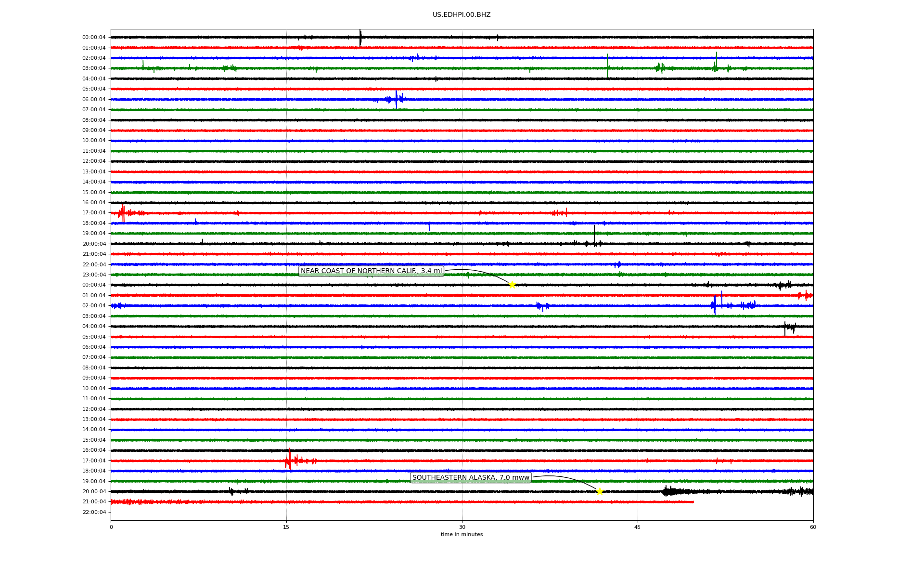
Task: Click the large blue spike on second 02:00:04 trace
Action: (715, 305)
